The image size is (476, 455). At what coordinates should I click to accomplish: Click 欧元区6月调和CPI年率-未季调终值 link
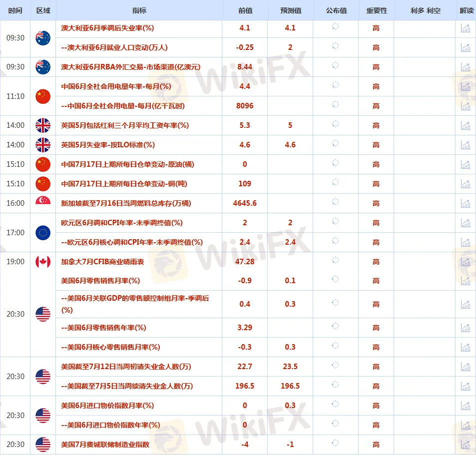[122, 223]
